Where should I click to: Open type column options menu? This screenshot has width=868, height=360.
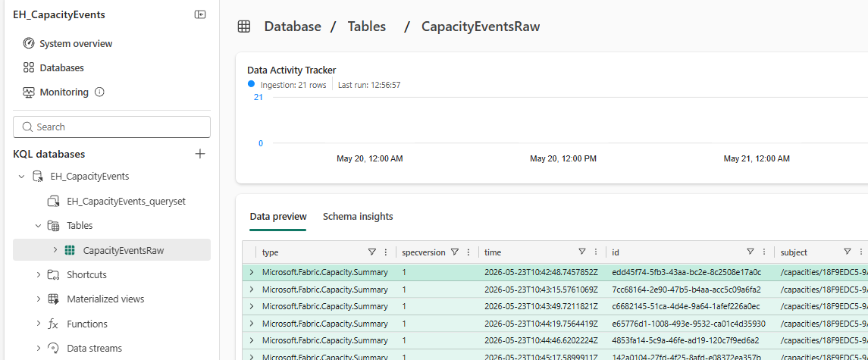[386, 252]
